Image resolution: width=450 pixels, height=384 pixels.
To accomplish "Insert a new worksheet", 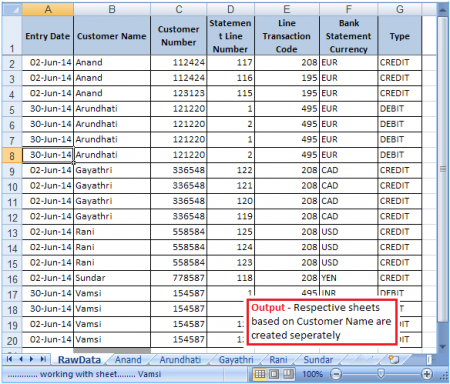I will coord(394,359).
